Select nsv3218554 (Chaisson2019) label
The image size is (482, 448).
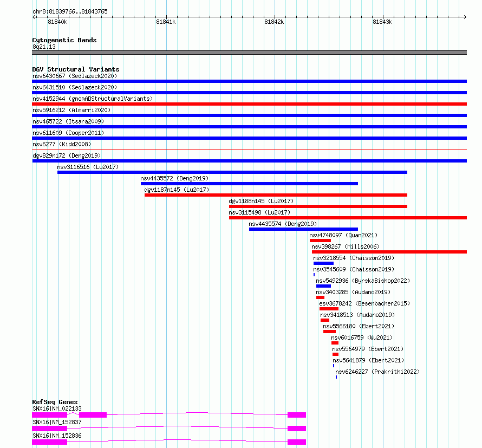[354, 258]
